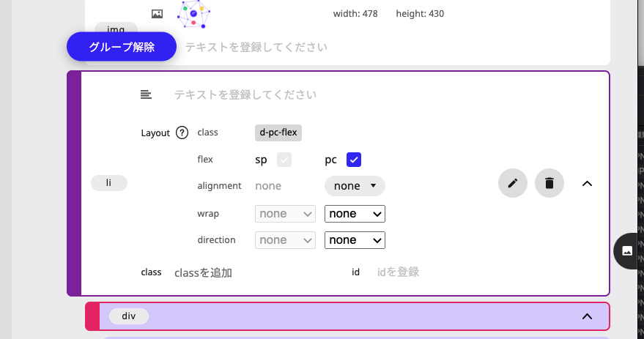Toggle the sp flex checkbox
Image resolution: width=644 pixels, height=339 pixels.
click(x=284, y=160)
